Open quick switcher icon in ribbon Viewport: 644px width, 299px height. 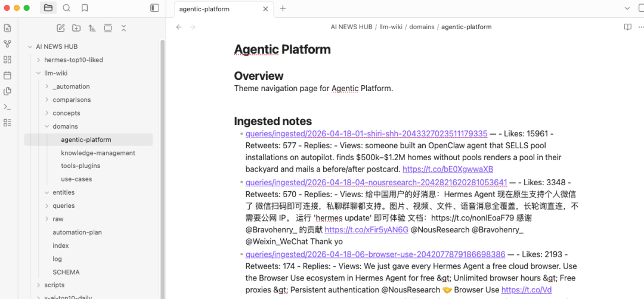pyautogui.click(x=7, y=28)
